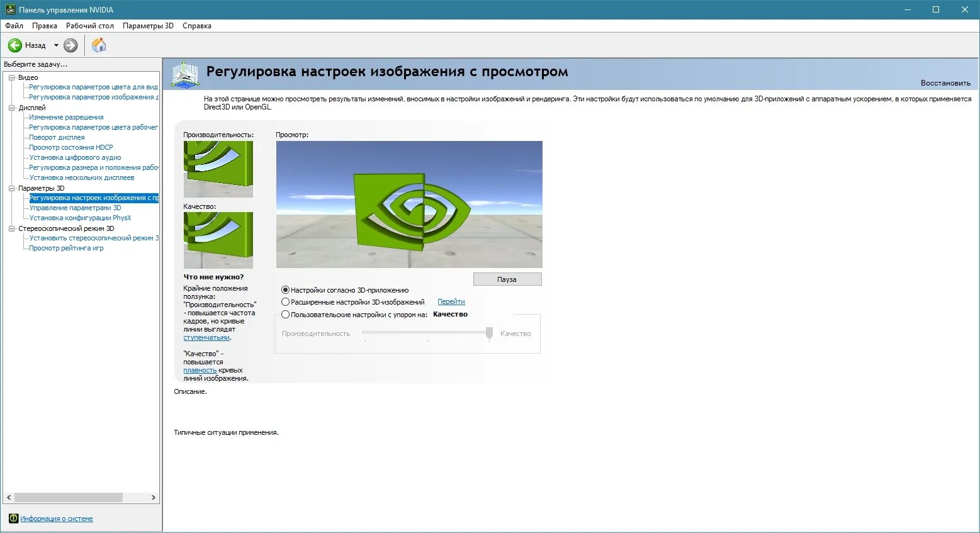Collapse the Стереоскопический режим 3D node
The width and height of the screenshot is (980, 533).
click(12, 228)
